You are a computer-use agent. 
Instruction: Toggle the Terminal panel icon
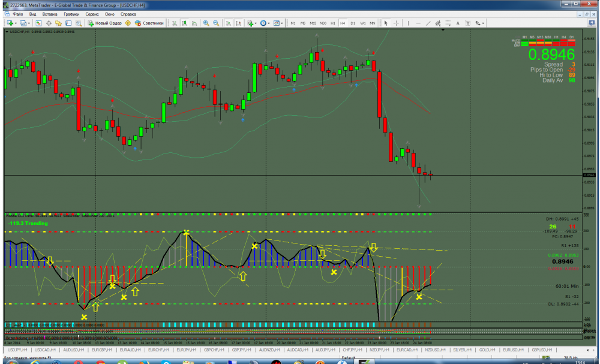68,23
